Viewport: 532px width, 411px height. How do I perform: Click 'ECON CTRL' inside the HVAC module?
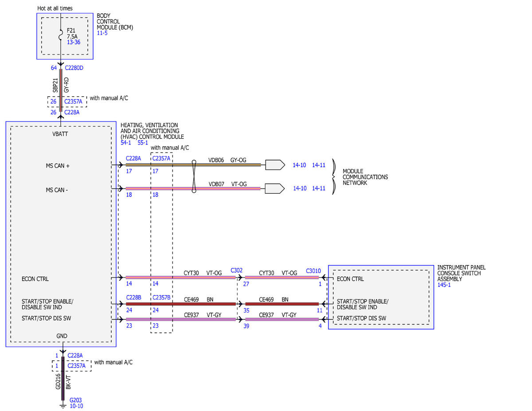[x=35, y=279]
